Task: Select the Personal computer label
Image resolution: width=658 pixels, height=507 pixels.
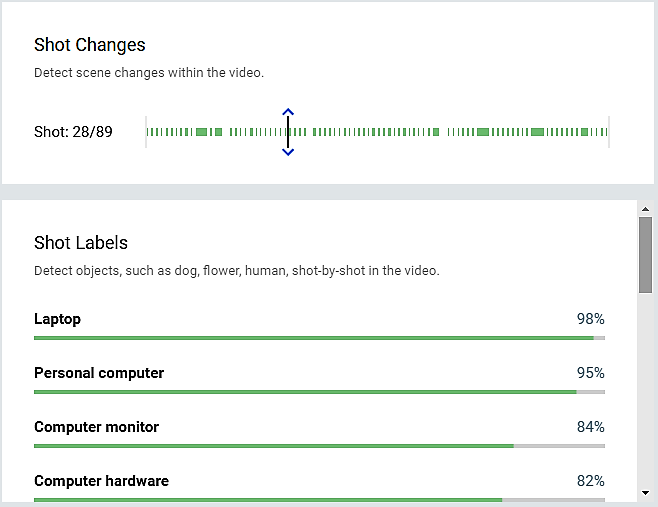Action: tap(99, 373)
